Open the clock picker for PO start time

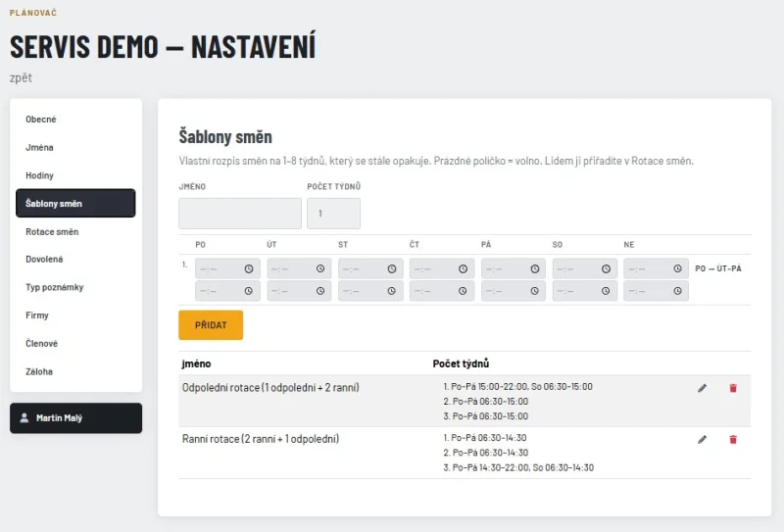click(x=249, y=269)
